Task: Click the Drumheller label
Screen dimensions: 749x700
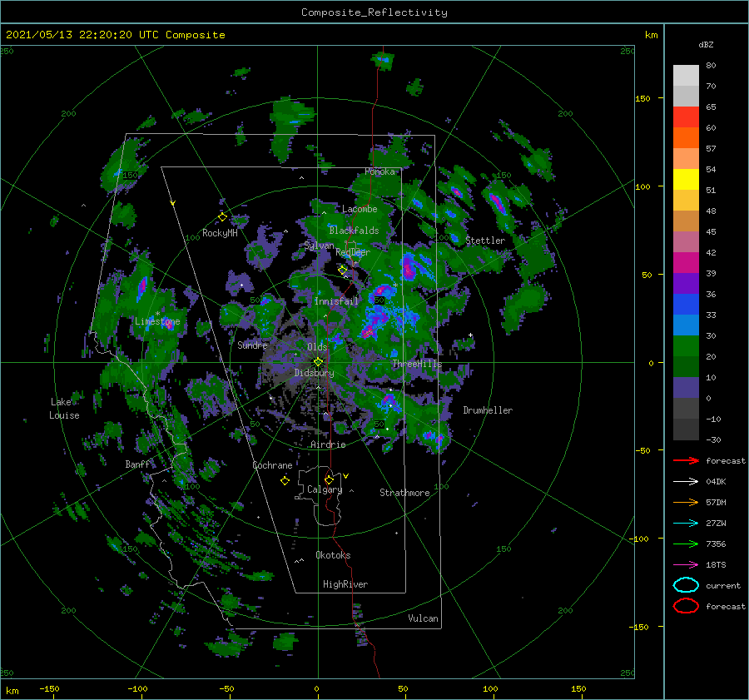Action: tap(488, 410)
